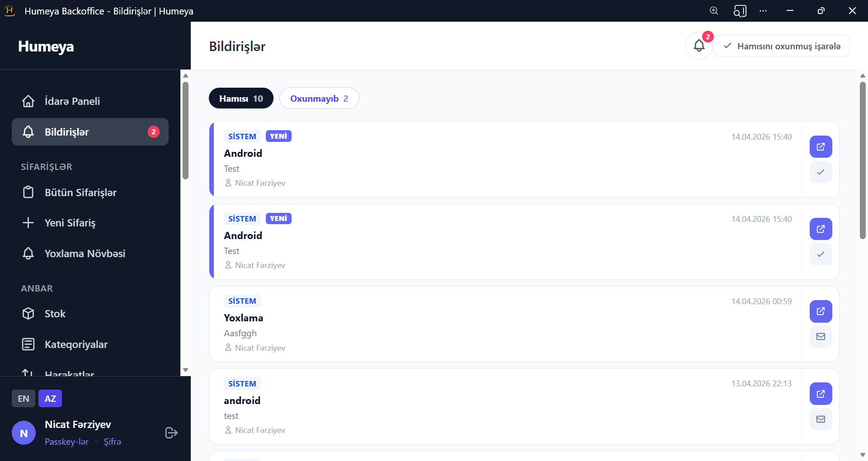
Task: Open the title bar three-dots menu
Action: pyautogui.click(x=763, y=11)
